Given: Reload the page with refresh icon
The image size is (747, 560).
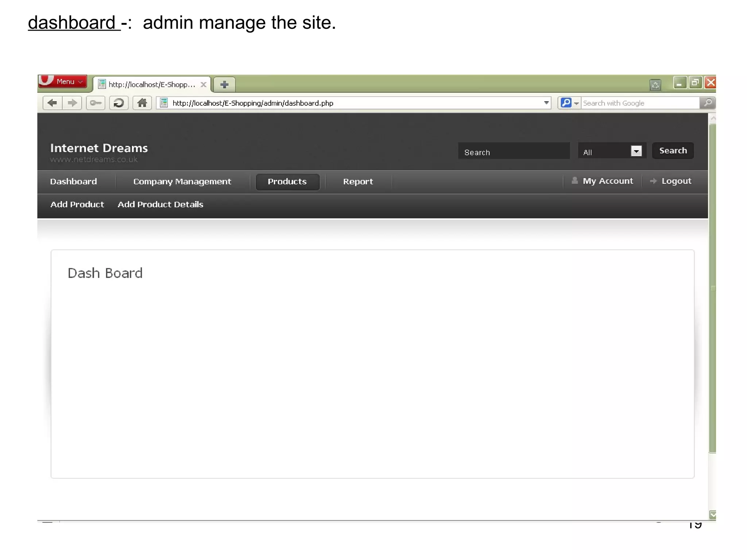Looking at the screenshot, I should (119, 103).
